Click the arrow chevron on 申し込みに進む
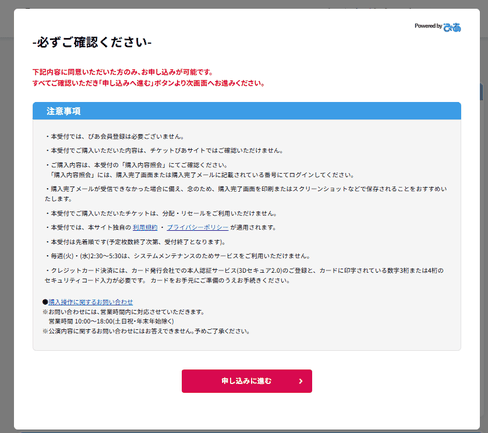 [x=301, y=381]
